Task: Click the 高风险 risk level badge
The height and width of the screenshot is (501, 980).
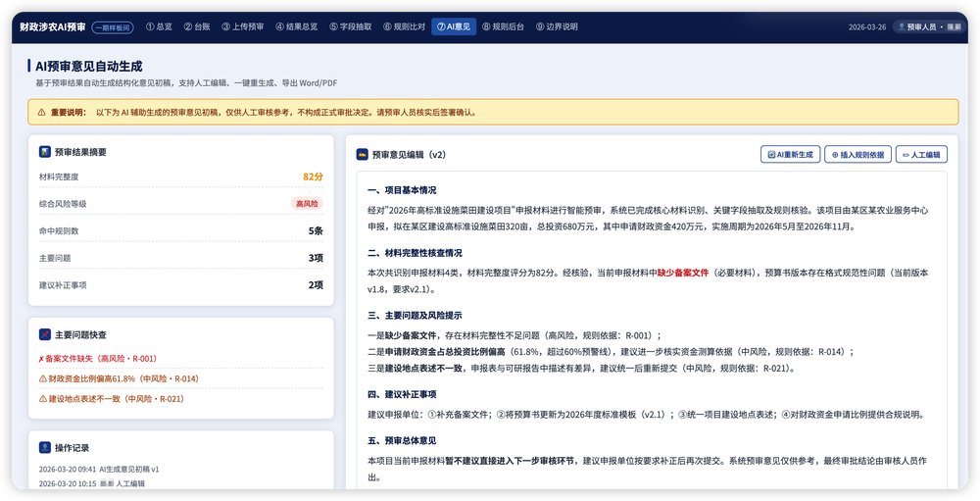Action: point(307,204)
